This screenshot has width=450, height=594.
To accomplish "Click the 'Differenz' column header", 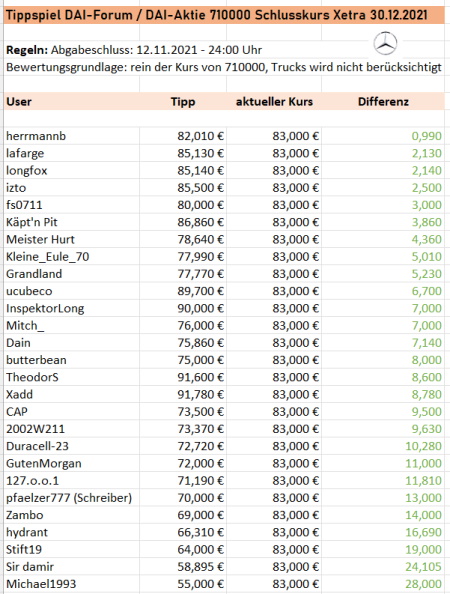I will click(383, 102).
